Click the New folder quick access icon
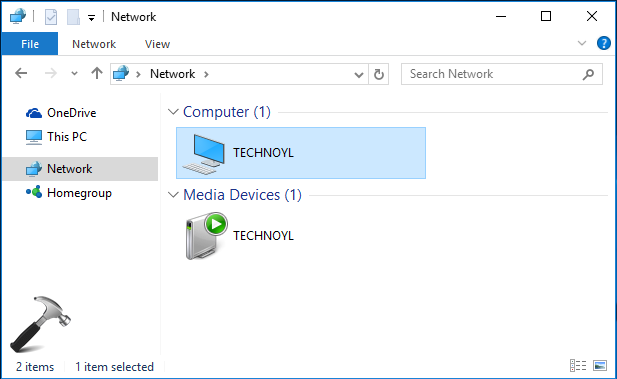The width and height of the screenshot is (617, 379). [73, 17]
